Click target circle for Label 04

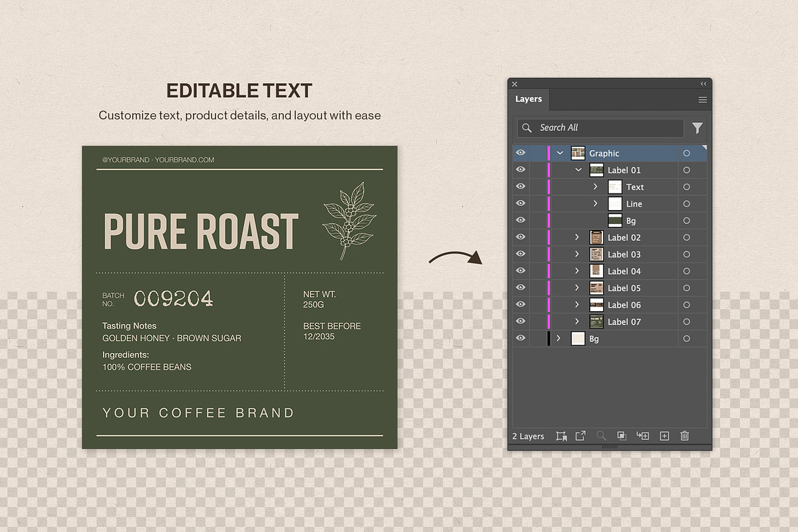tap(686, 271)
